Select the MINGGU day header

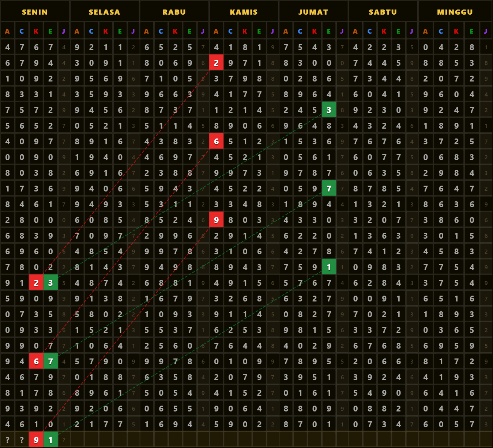(x=455, y=12)
